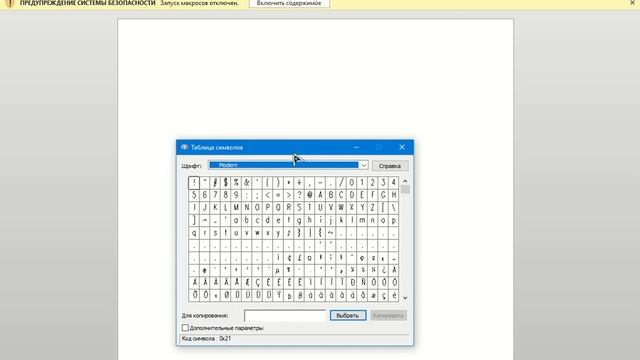Click the character grid scroll up arrow

[x=405, y=181]
